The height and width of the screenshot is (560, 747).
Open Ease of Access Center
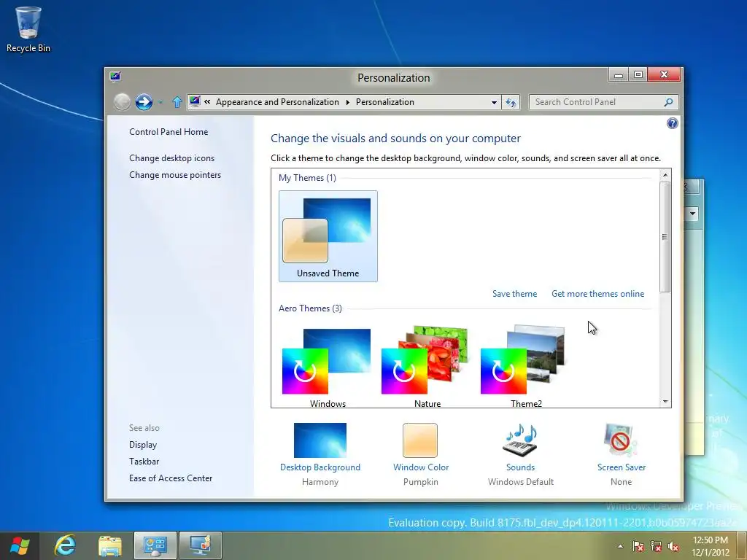(x=171, y=478)
